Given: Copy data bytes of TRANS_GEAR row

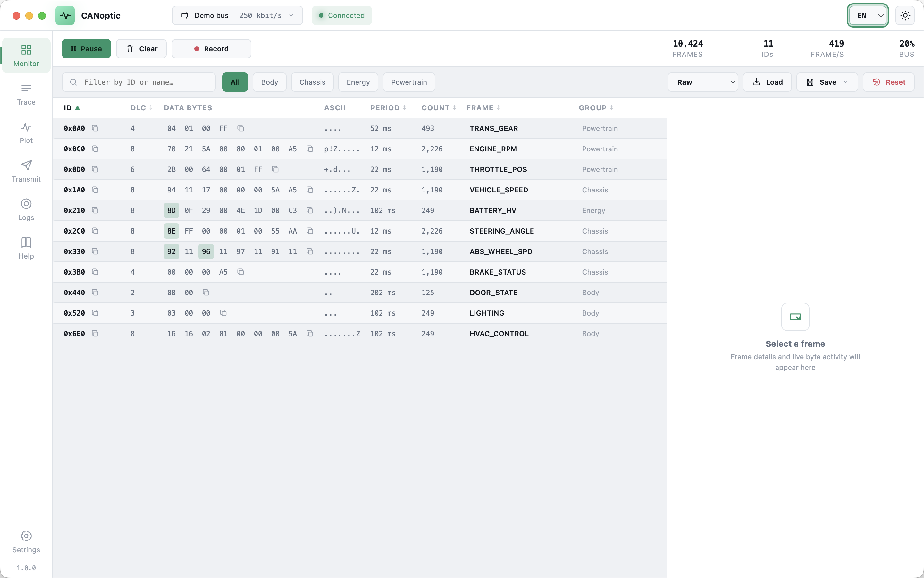Looking at the screenshot, I should 240,128.
